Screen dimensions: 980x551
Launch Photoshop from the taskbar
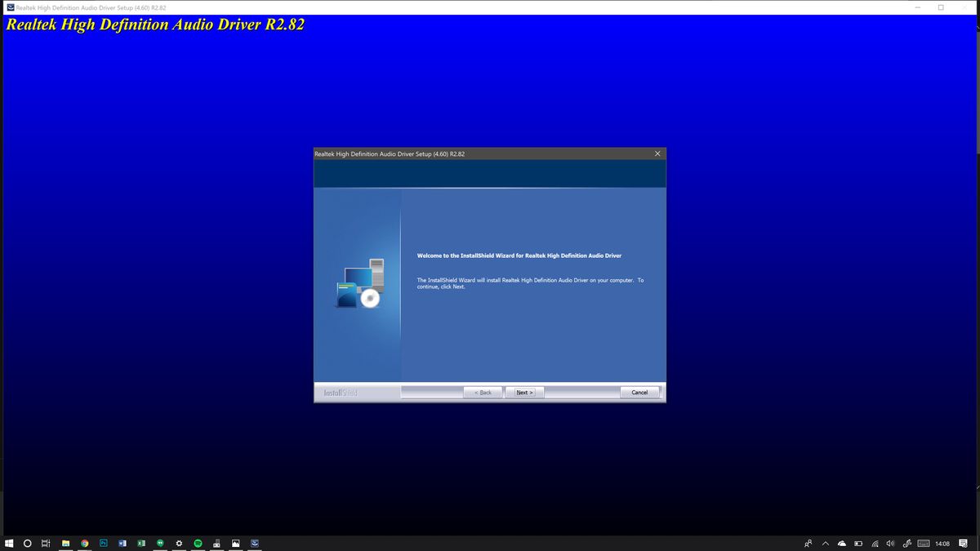pos(103,543)
